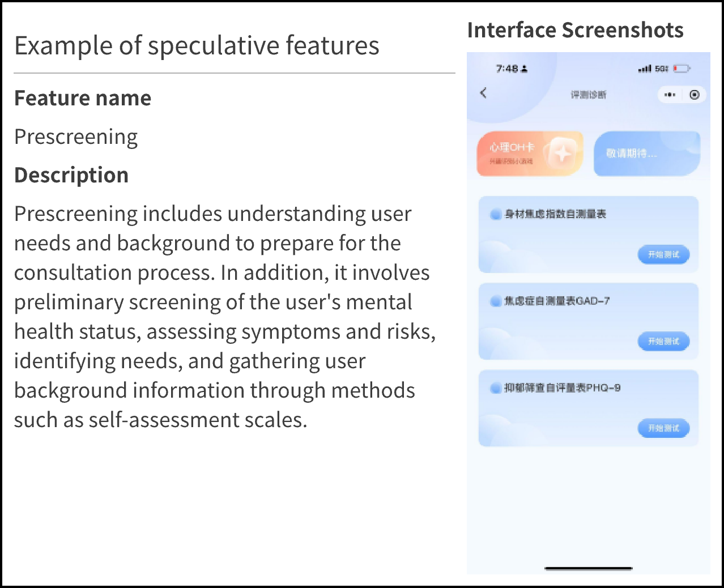Click blue dot beside the GAD-7 scale
The width and height of the screenshot is (724, 588).
(x=496, y=301)
